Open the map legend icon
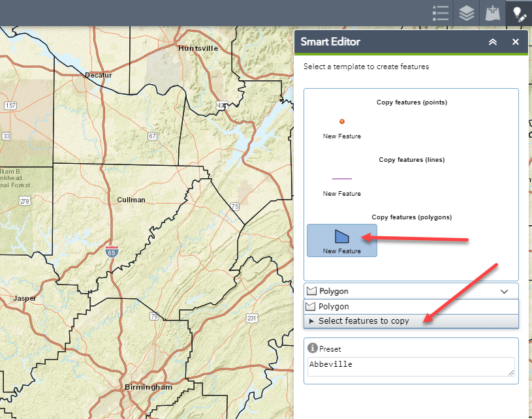 (440, 13)
